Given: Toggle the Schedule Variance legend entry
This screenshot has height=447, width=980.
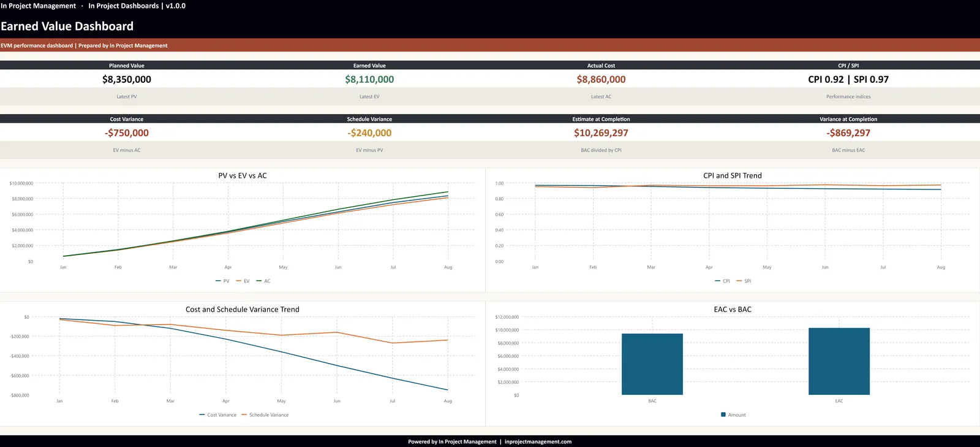Looking at the screenshot, I should [265, 415].
